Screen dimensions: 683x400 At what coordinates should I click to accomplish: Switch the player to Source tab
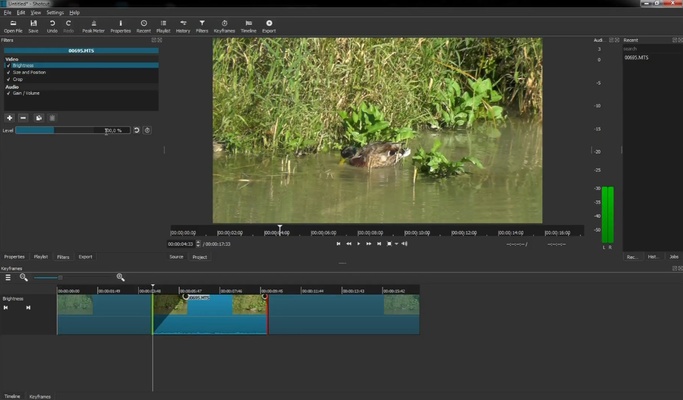click(x=176, y=257)
